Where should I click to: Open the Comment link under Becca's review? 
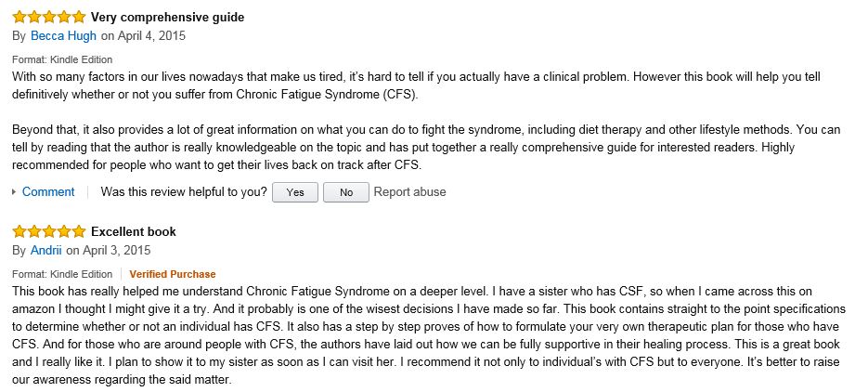coord(48,192)
